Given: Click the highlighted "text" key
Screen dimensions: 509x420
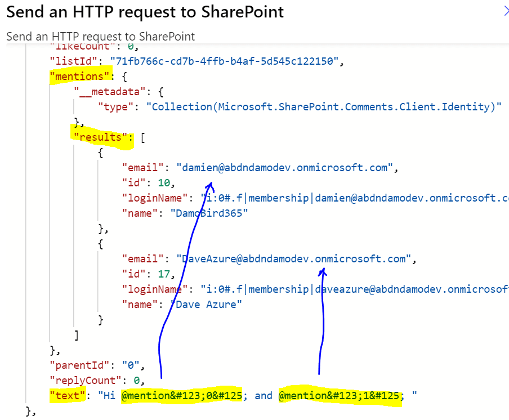Looking at the screenshot, I should 68,396.
